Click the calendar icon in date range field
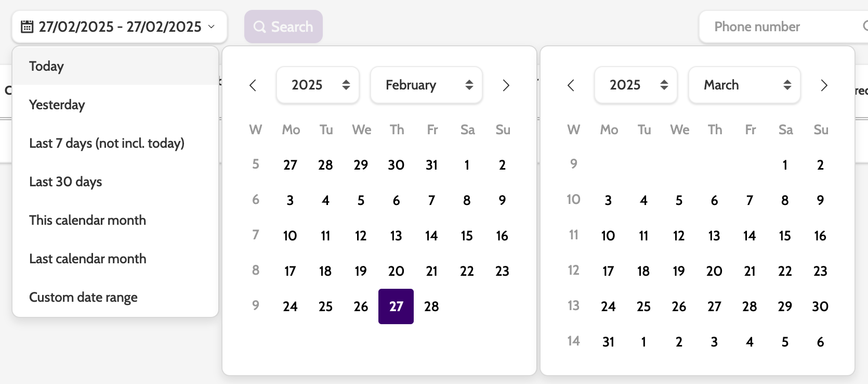868x384 pixels. click(27, 27)
